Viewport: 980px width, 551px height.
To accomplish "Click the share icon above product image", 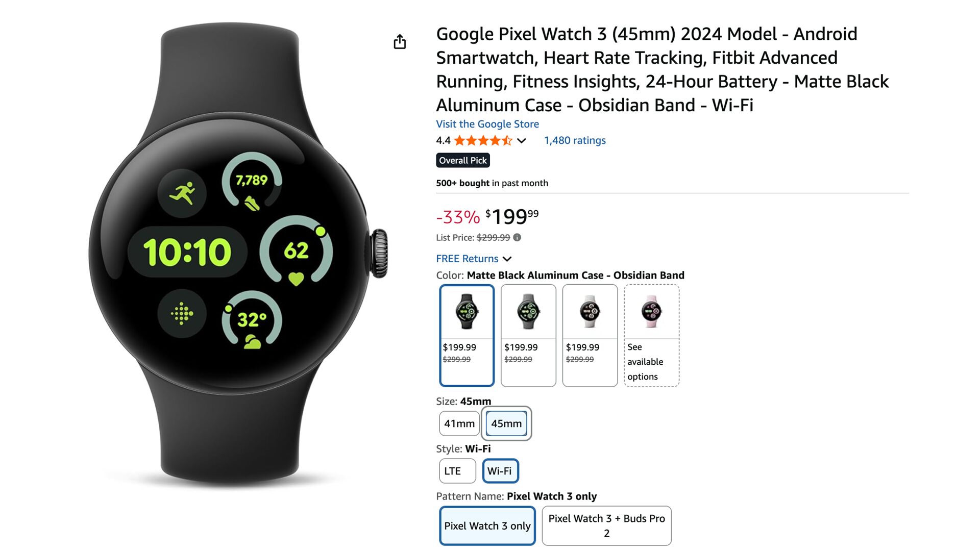I will pyautogui.click(x=400, y=42).
